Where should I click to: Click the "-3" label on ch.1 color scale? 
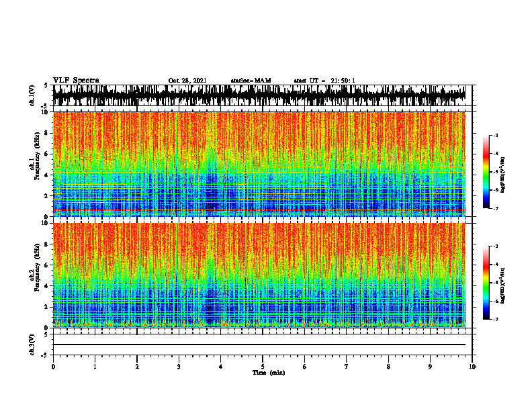[496, 135]
